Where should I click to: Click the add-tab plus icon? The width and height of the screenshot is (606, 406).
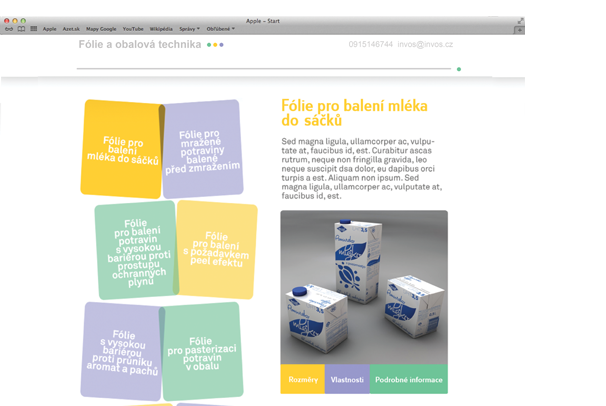pos(519,30)
